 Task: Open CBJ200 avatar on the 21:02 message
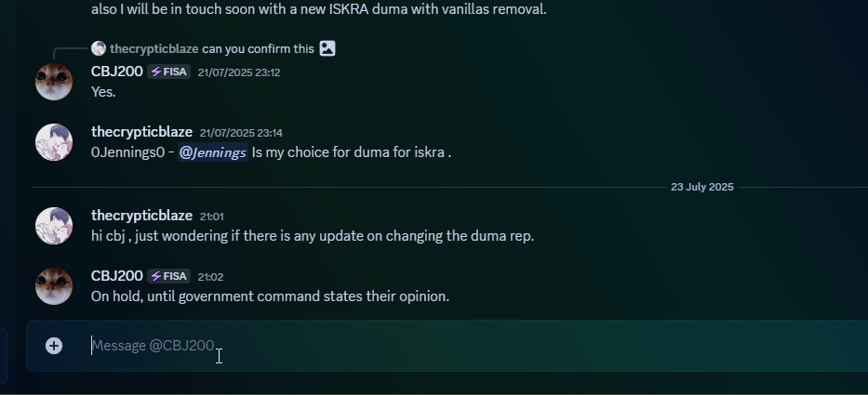pos(54,286)
